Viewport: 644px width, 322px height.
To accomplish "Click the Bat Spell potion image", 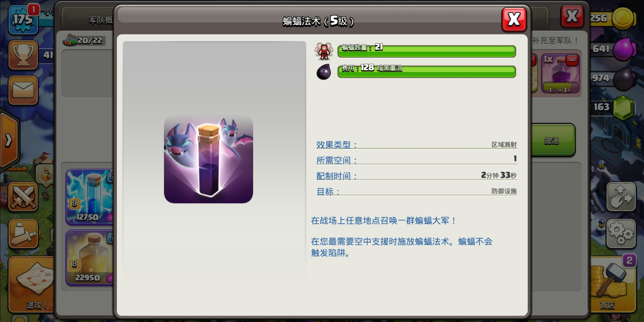I will [208, 159].
